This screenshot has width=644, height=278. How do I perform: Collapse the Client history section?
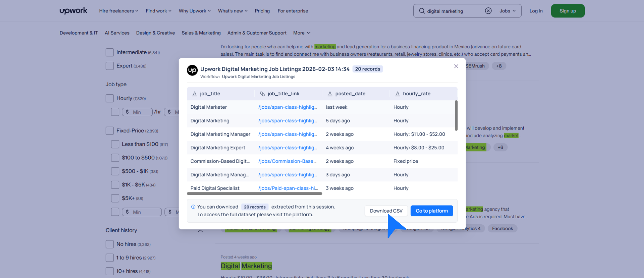click(x=200, y=231)
